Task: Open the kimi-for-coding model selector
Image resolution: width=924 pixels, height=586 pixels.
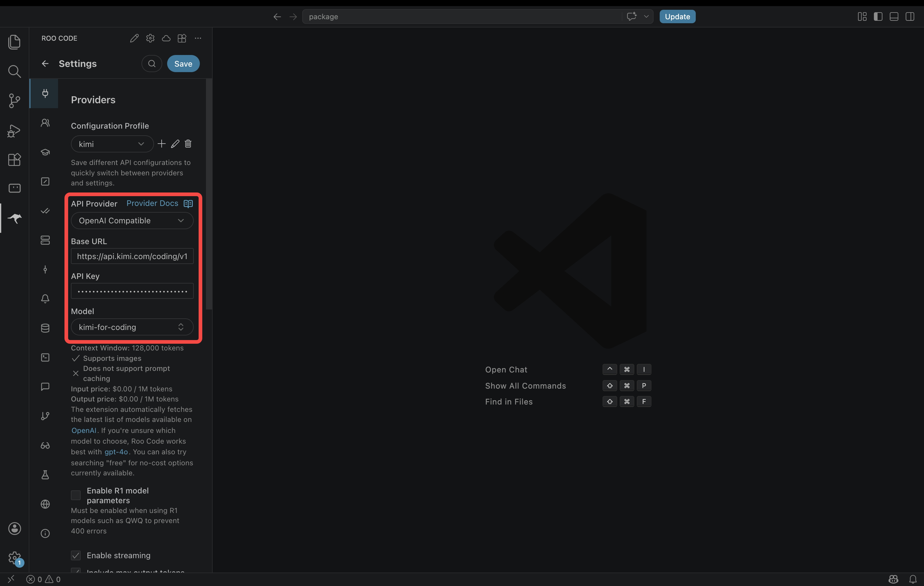Action: [132, 327]
